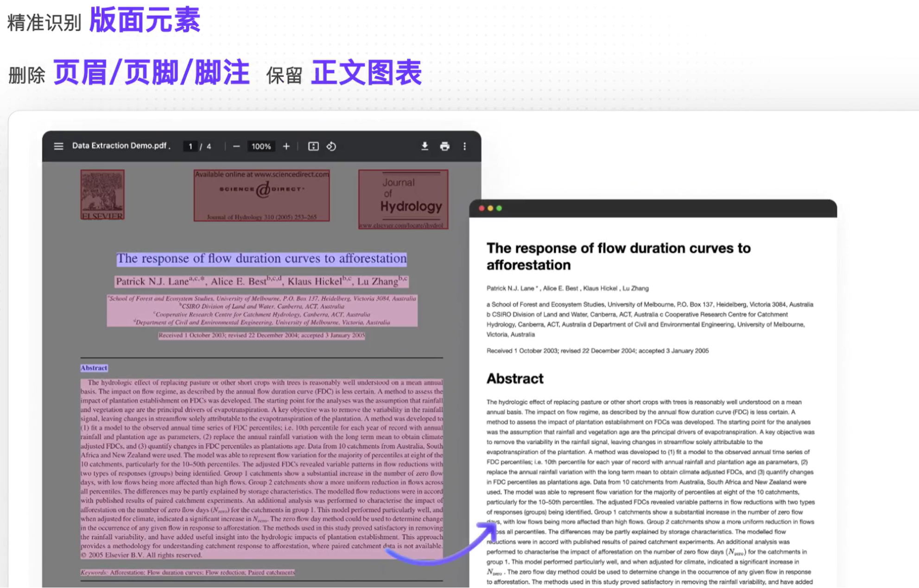Click the highlighted abstract paragraph in the PDF

[262, 468]
